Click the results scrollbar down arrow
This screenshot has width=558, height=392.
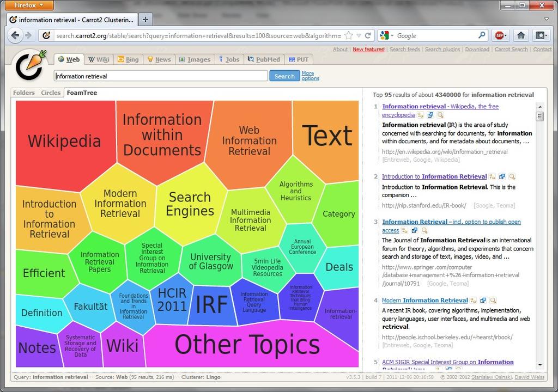pos(540,365)
